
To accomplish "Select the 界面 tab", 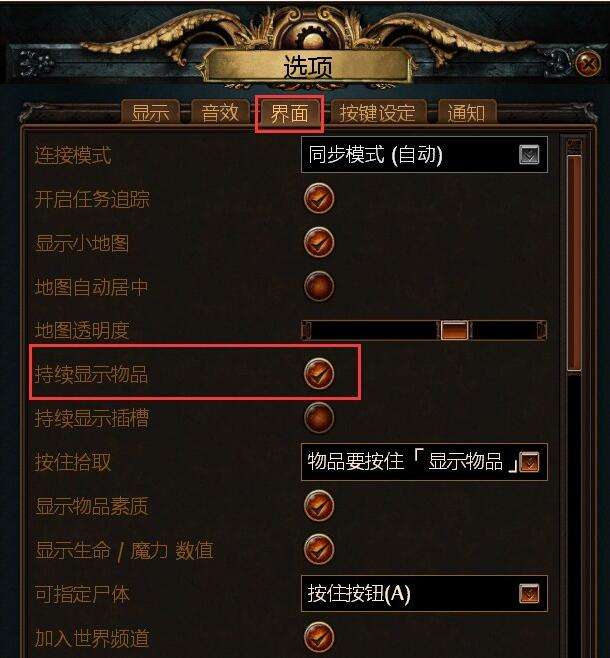I will point(289,113).
